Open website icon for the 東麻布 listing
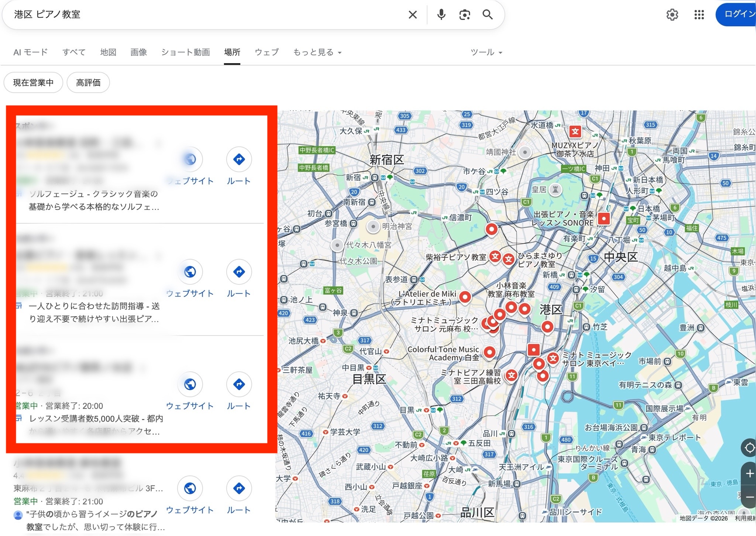The width and height of the screenshot is (756, 536). tap(190, 488)
